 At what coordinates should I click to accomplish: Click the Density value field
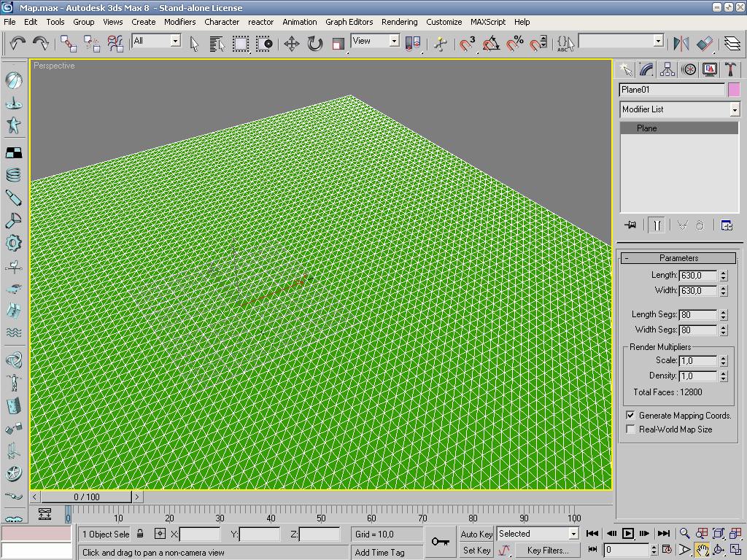click(698, 376)
